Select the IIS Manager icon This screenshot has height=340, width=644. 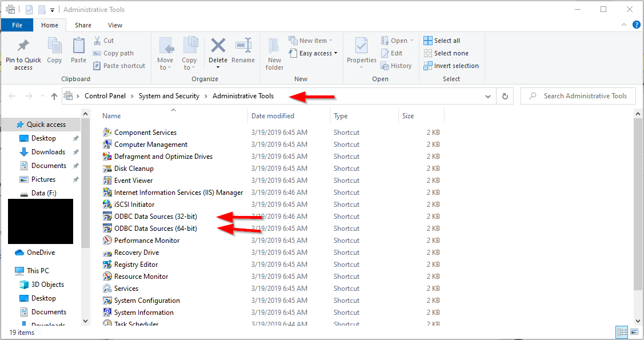(107, 192)
